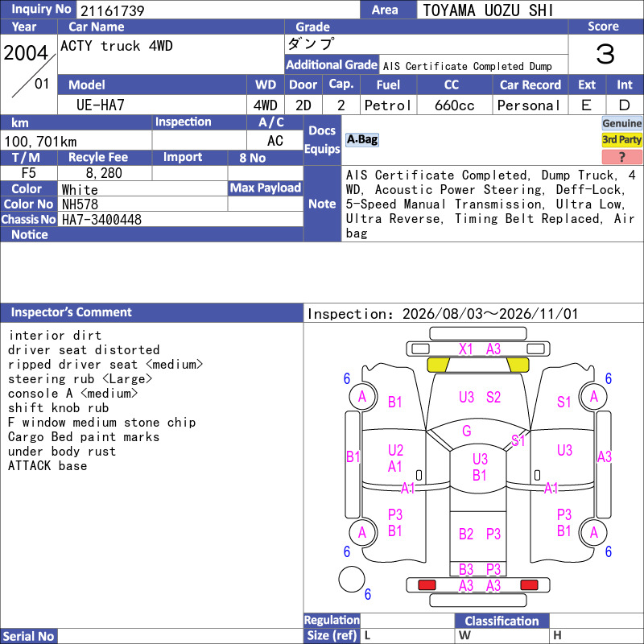Click the Genuine badge
The height and width of the screenshot is (644, 644).
[x=621, y=123]
